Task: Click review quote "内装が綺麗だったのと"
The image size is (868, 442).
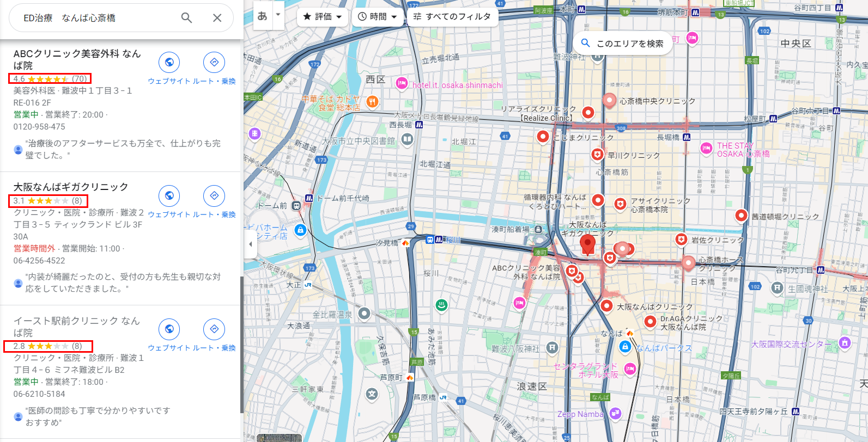Action: pyautogui.click(x=123, y=283)
